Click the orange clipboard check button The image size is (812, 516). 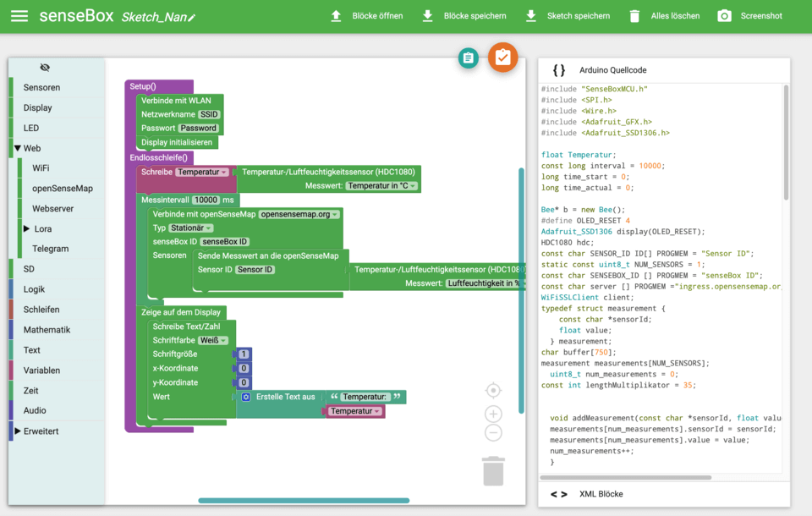coord(502,58)
